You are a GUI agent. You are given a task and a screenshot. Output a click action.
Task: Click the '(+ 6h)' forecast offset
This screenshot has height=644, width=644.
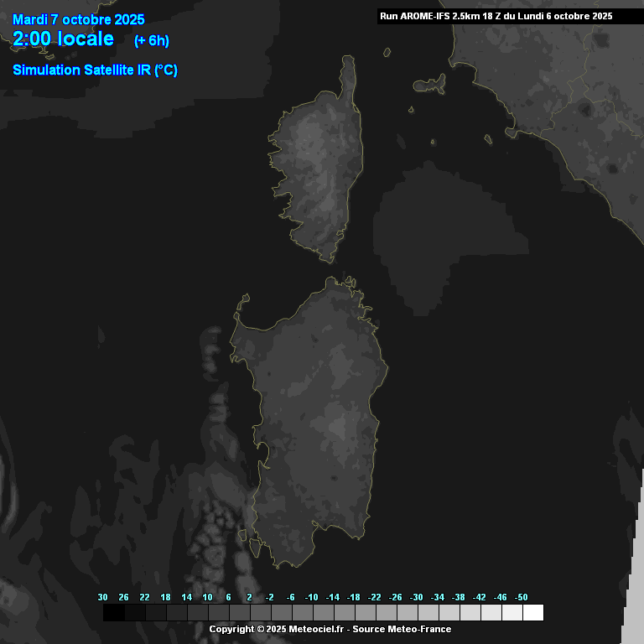pyautogui.click(x=151, y=41)
